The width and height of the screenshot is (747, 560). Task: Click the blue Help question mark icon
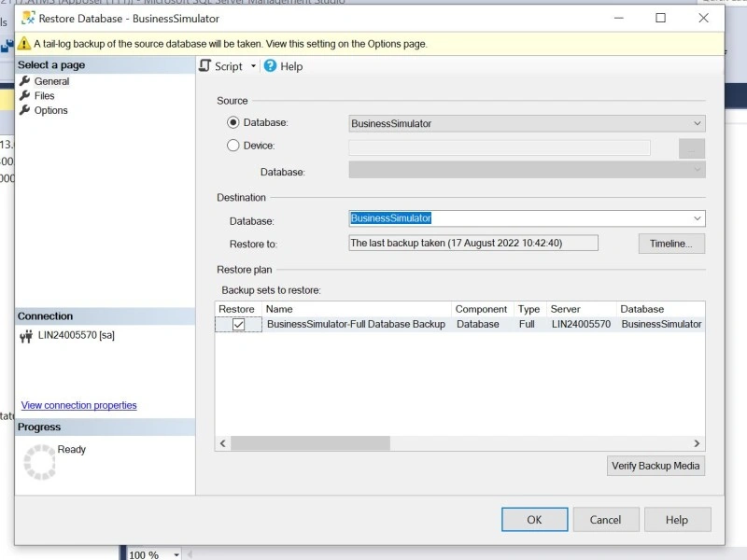[270, 65]
